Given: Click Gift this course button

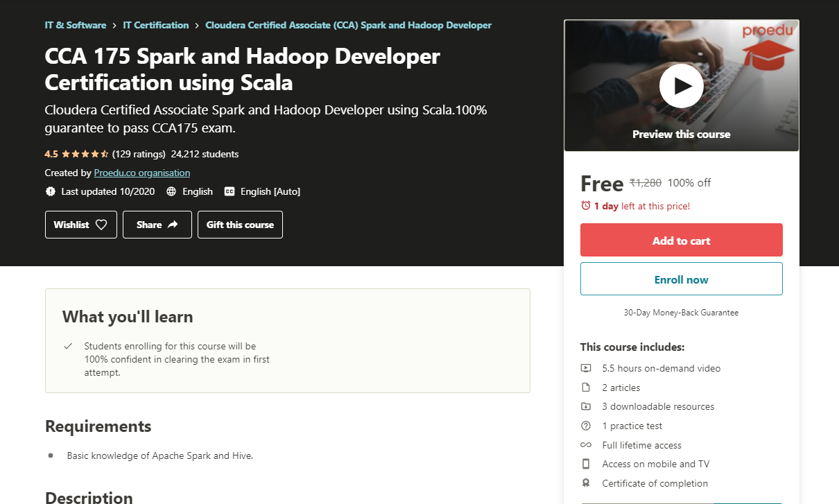Looking at the screenshot, I should (240, 225).
